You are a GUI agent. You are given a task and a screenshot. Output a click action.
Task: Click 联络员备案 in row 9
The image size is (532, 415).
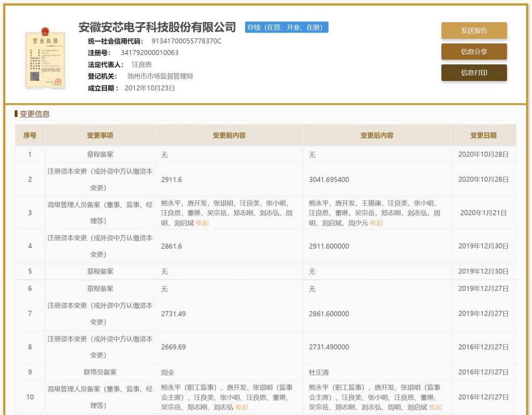tap(100, 372)
